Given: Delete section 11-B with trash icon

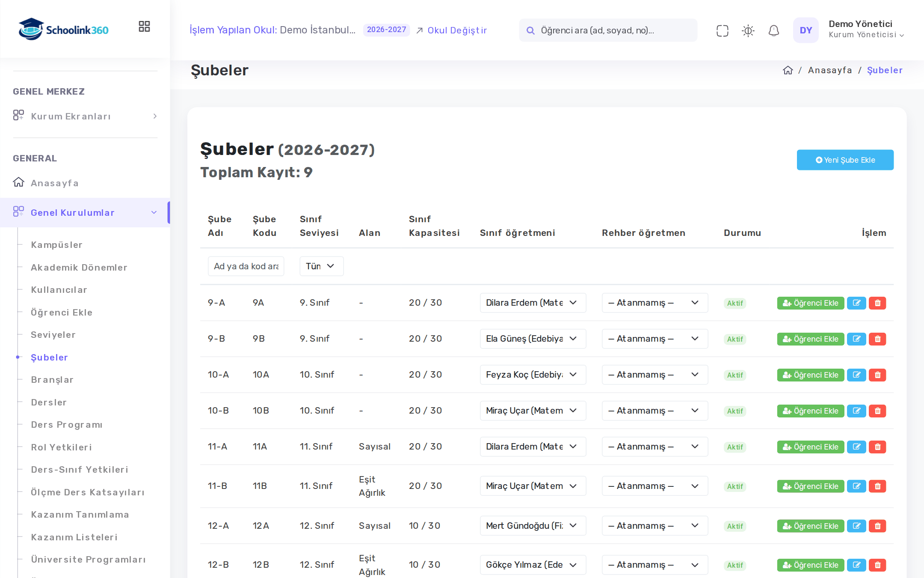Looking at the screenshot, I should tap(877, 486).
